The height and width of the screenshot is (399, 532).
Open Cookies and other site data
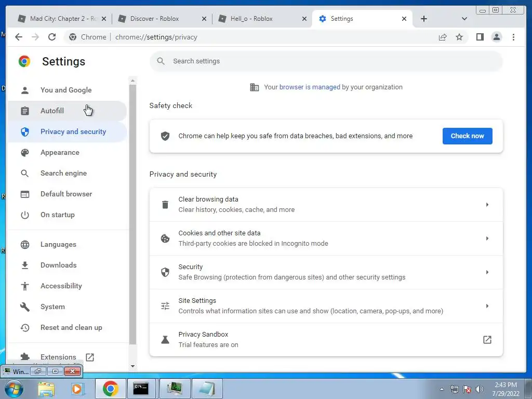326,238
